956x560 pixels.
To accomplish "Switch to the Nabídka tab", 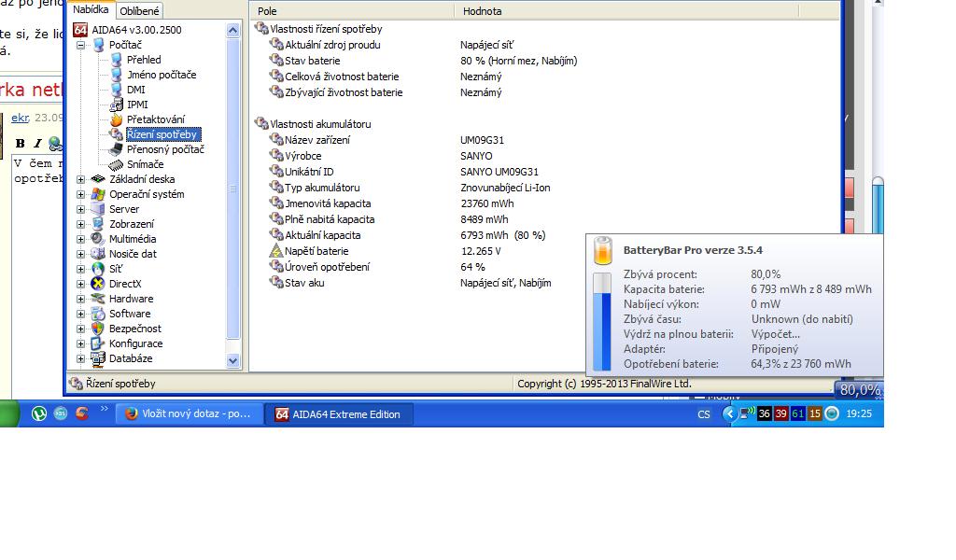I will click(x=91, y=9).
